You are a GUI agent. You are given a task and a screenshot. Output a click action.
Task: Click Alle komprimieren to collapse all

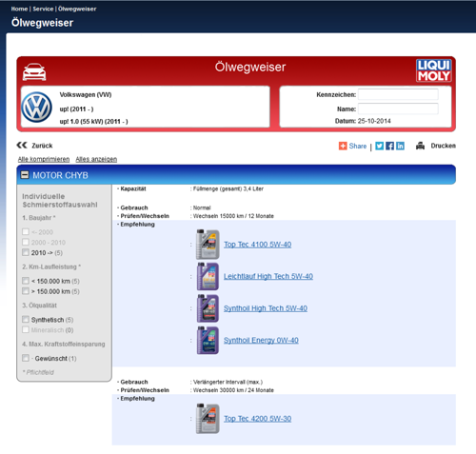(44, 159)
